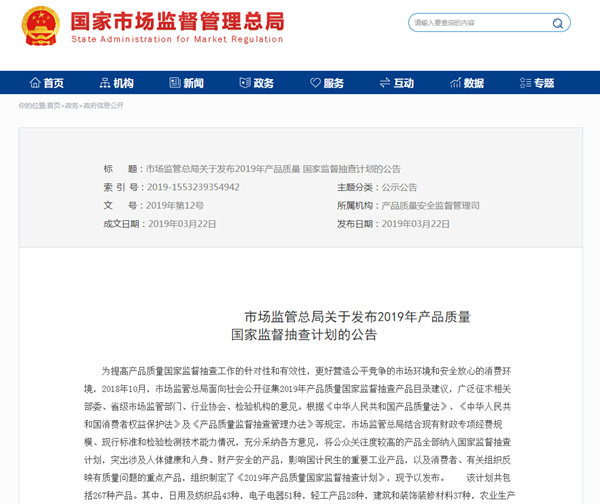Screen dimensions: 600x504
Task: Click the organization icon beside 机构
Action: [x=105, y=83]
